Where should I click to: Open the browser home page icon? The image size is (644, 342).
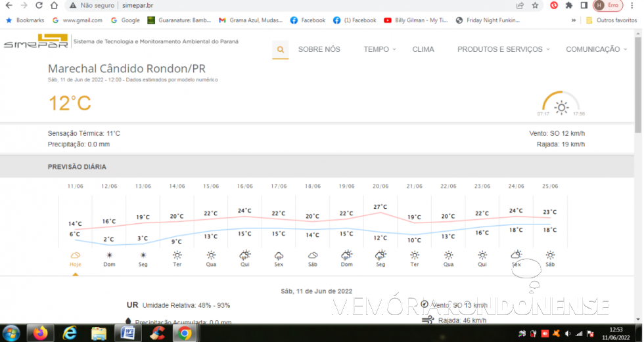pyautogui.click(x=54, y=5)
